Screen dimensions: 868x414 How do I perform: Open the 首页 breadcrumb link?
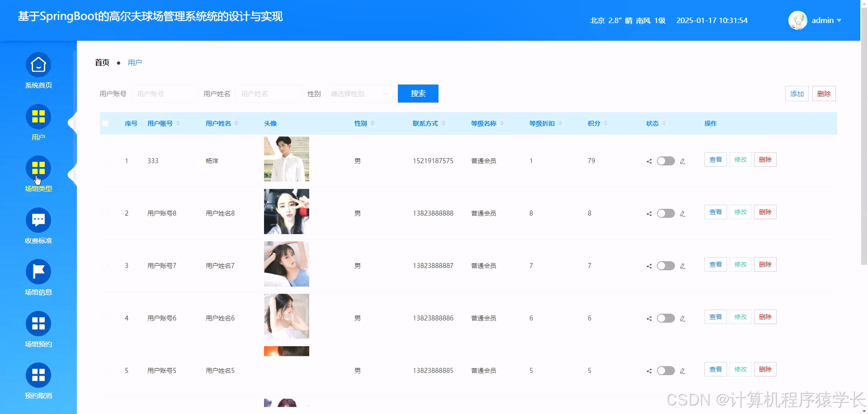click(x=102, y=62)
